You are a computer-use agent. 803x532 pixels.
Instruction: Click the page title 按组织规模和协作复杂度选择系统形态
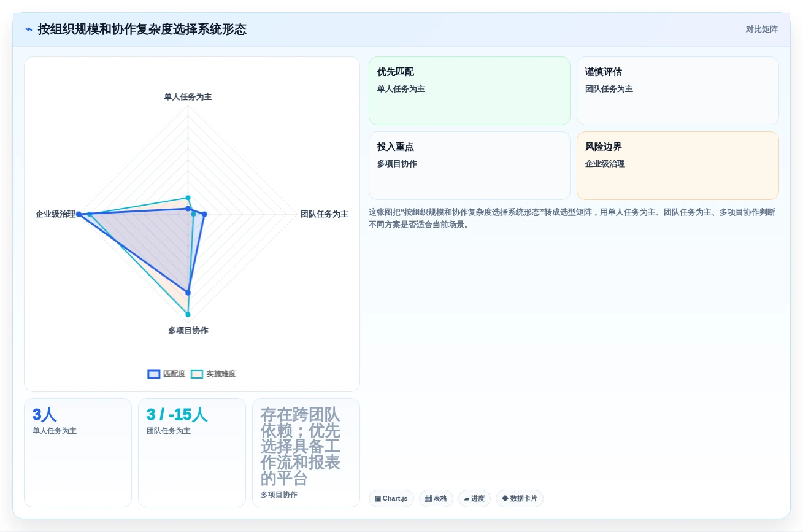(x=142, y=29)
